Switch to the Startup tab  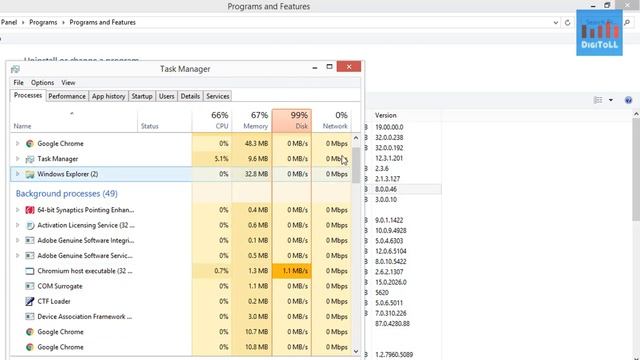point(142,96)
